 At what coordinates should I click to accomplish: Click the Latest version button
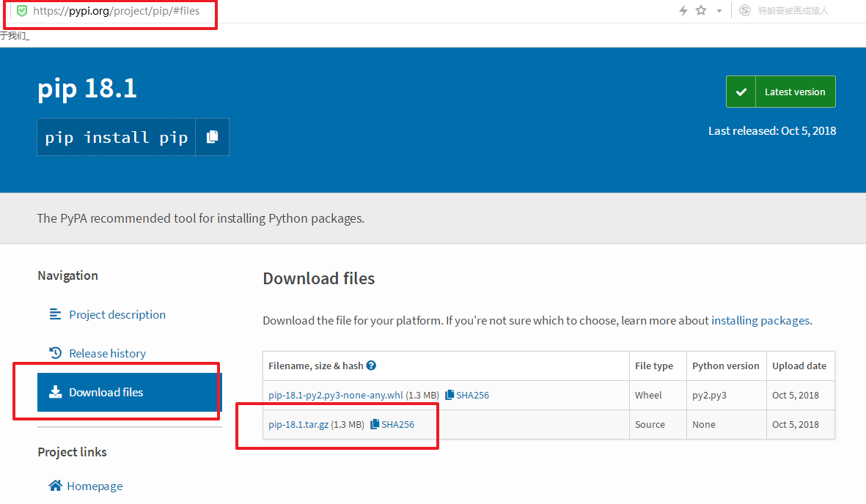[781, 92]
